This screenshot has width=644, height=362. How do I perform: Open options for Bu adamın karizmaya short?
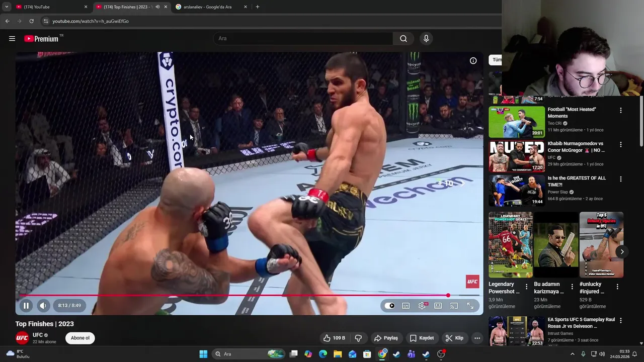pos(572,287)
